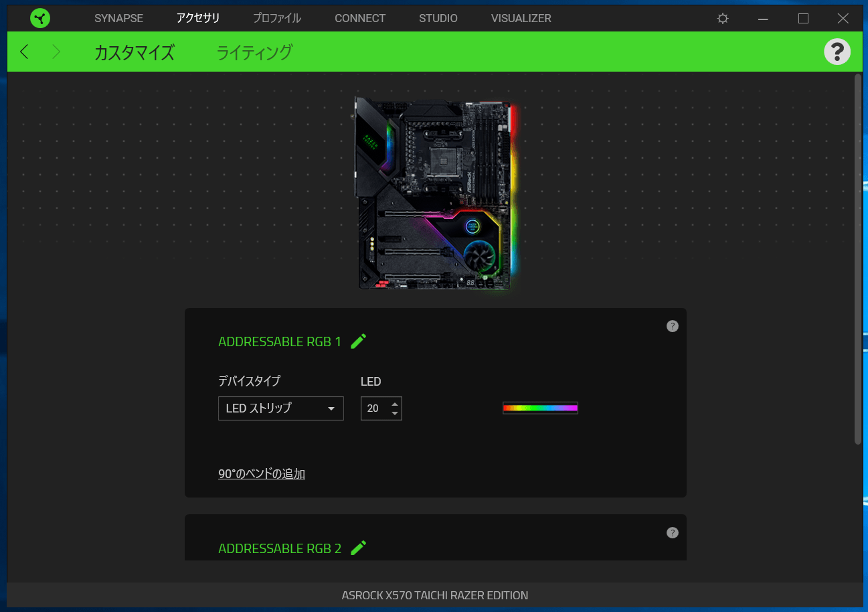Minimize the Synapse window
Viewport: 868px width, 612px height.
click(x=763, y=19)
